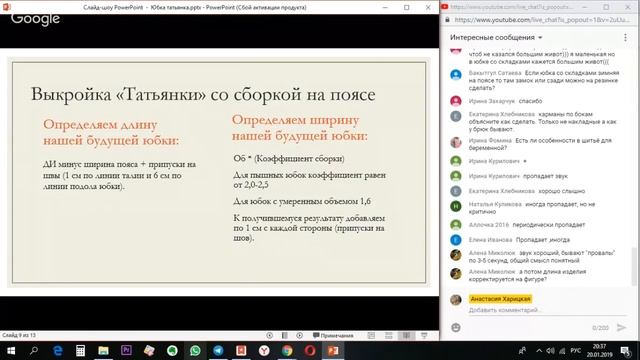Click the slide title Выкройка «Татьянки»

(203, 94)
